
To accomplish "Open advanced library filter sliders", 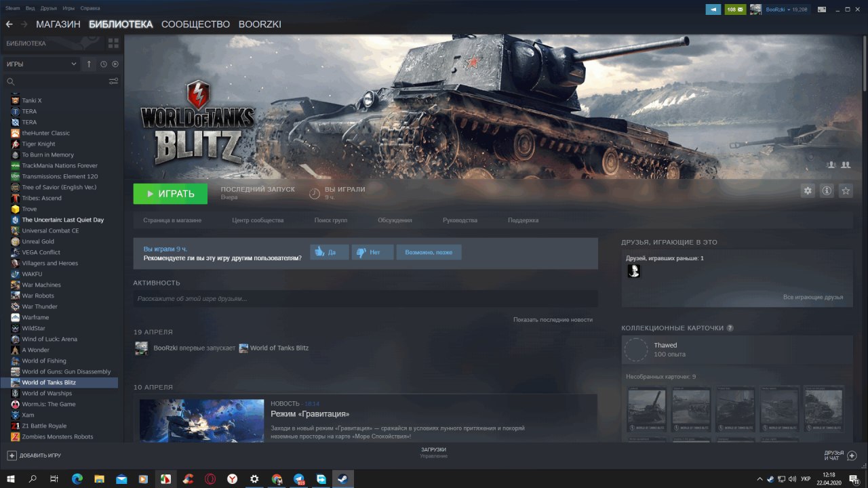I will pos(113,81).
